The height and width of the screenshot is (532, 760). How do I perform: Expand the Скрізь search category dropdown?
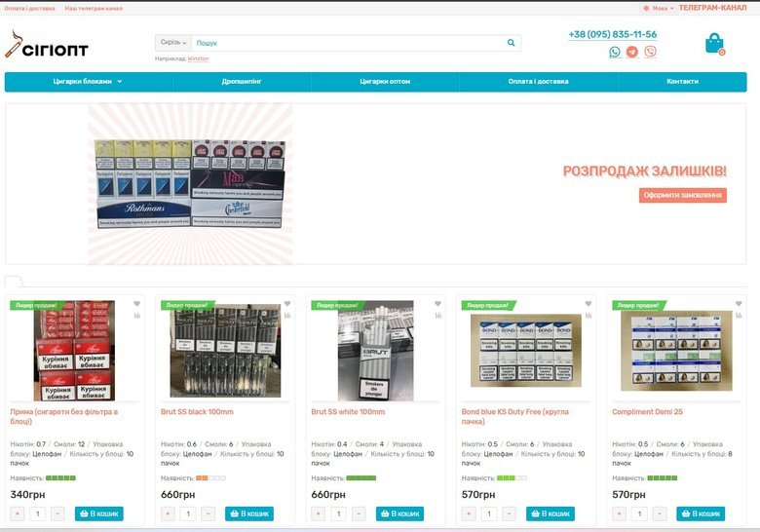(172, 43)
